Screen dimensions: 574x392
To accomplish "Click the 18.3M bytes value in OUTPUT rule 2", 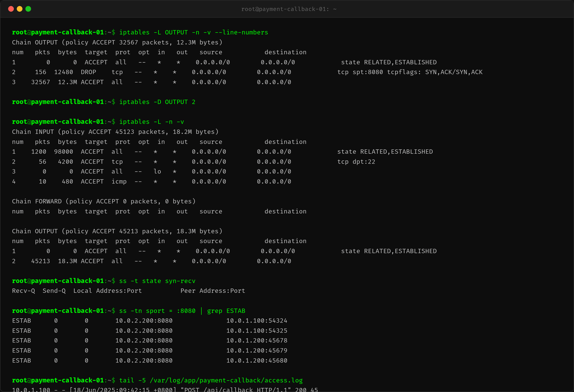I will click(67, 261).
